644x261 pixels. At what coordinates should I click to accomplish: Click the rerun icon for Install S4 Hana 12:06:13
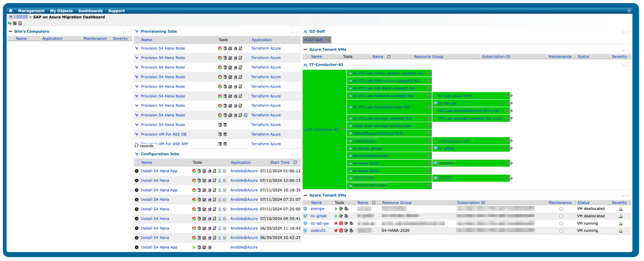pyautogui.click(x=194, y=181)
